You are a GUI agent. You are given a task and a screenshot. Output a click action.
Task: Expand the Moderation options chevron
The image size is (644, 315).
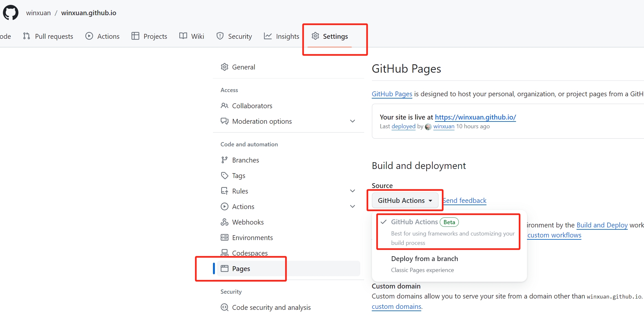click(x=353, y=121)
